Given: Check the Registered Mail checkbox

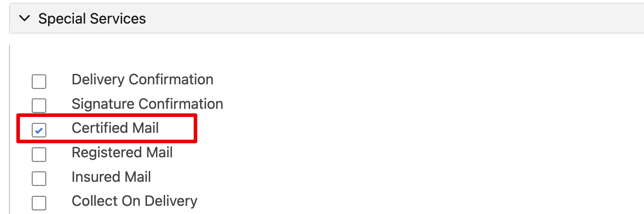Looking at the screenshot, I should (x=39, y=154).
